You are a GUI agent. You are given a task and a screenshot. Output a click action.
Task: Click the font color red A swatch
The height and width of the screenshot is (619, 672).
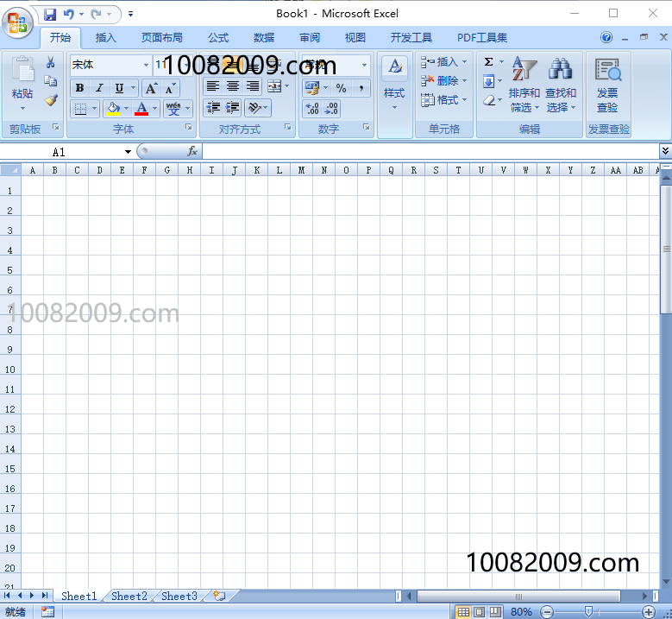click(x=141, y=109)
